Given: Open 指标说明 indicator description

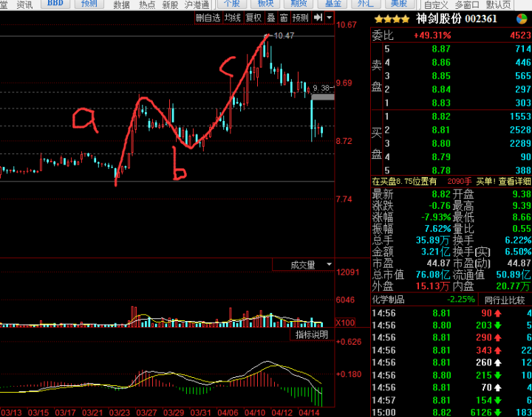Looking at the screenshot, I should tap(311, 335).
